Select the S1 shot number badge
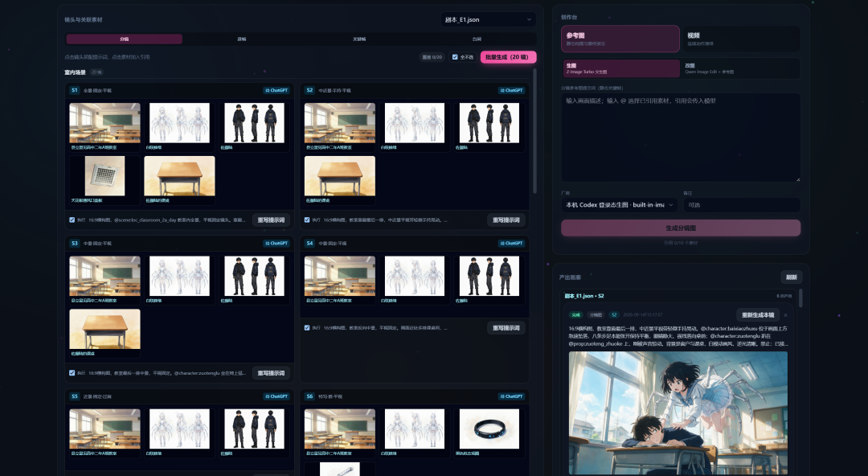This screenshot has height=476, width=868. click(x=74, y=90)
